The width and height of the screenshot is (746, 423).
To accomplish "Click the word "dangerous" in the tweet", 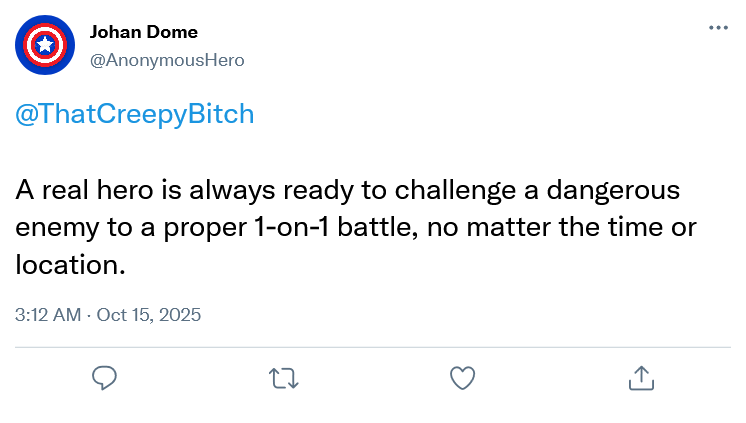I will click(606, 189).
